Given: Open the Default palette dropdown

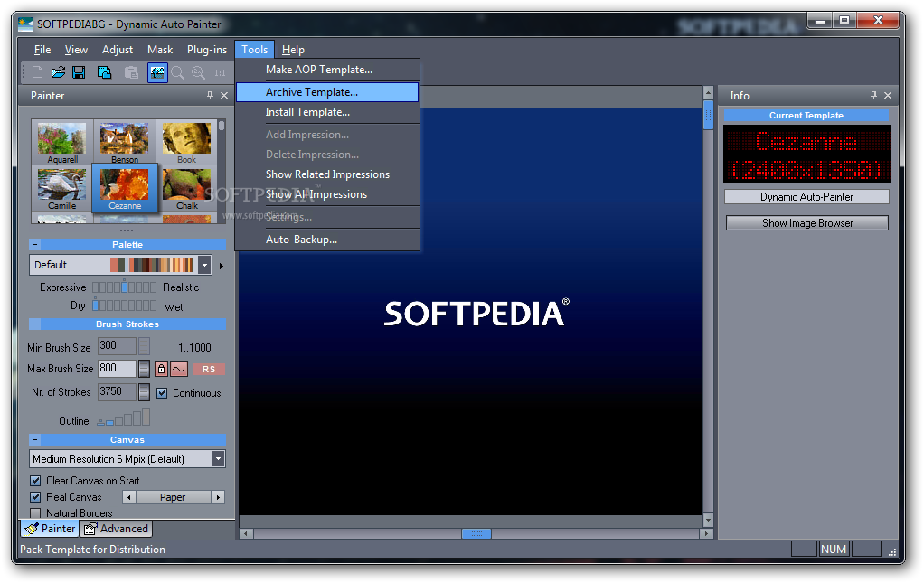Looking at the screenshot, I should tap(204, 265).
